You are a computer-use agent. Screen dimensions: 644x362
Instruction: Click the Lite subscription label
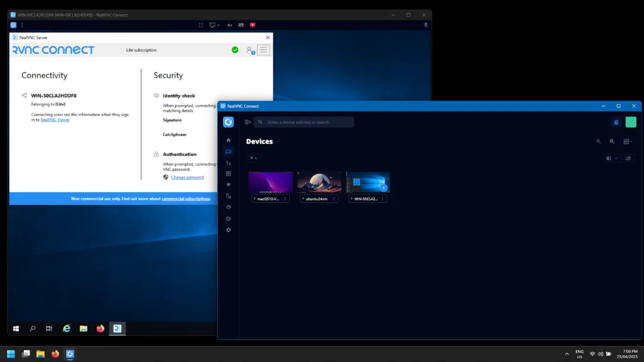[x=141, y=50]
